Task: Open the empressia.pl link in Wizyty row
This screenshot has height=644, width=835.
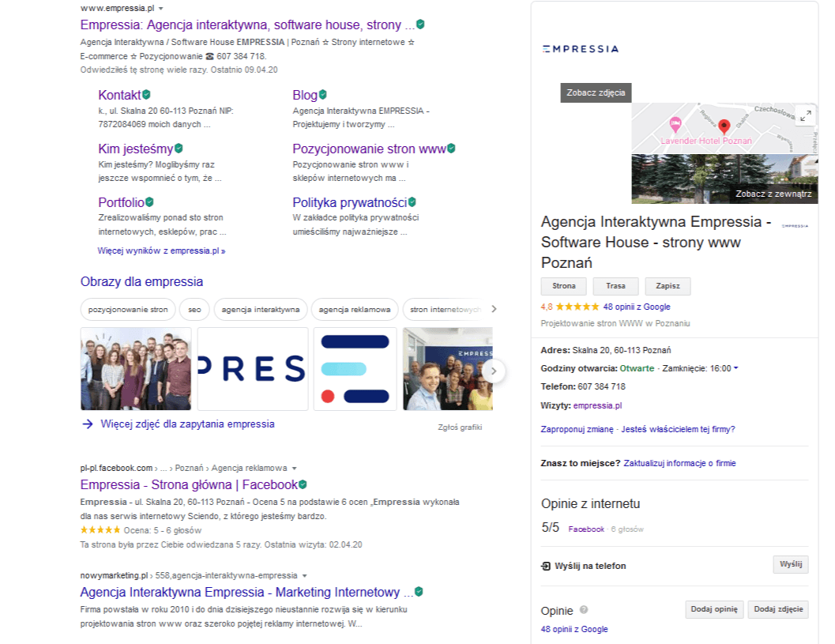Action: [597, 405]
